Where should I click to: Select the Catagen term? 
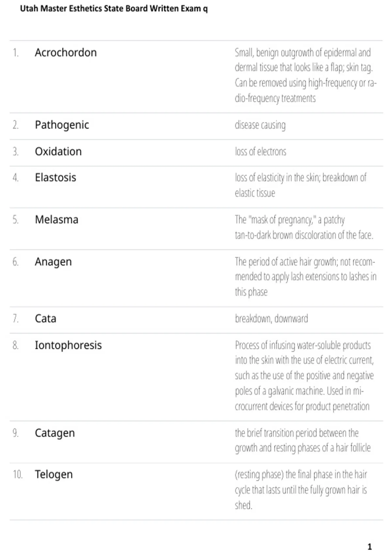click(55, 433)
